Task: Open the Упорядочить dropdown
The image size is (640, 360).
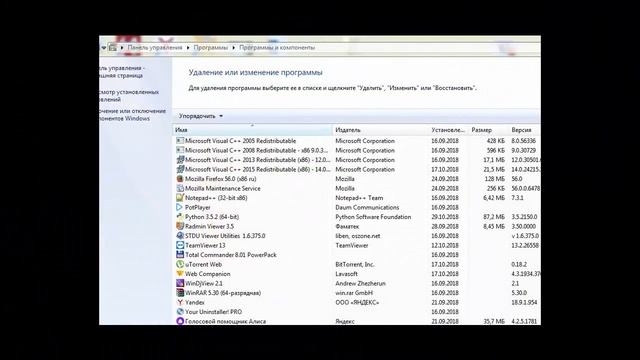Action: pos(200,116)
